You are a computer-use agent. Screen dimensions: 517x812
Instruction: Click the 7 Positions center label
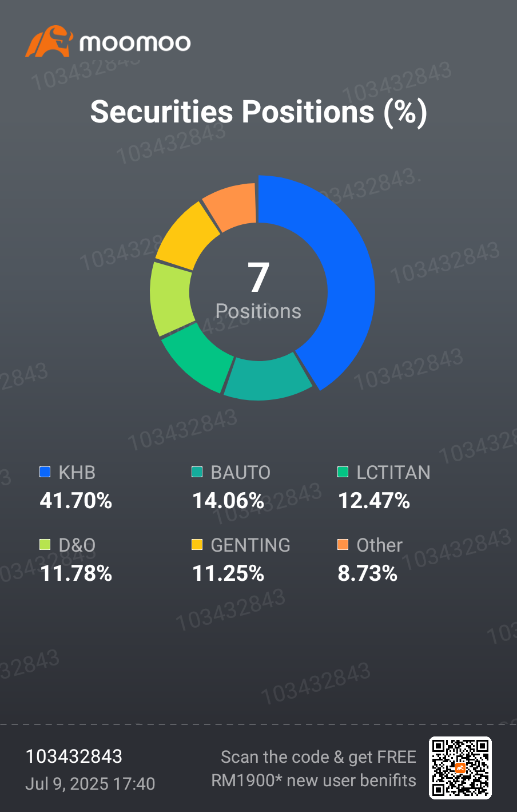coord(258,290)
